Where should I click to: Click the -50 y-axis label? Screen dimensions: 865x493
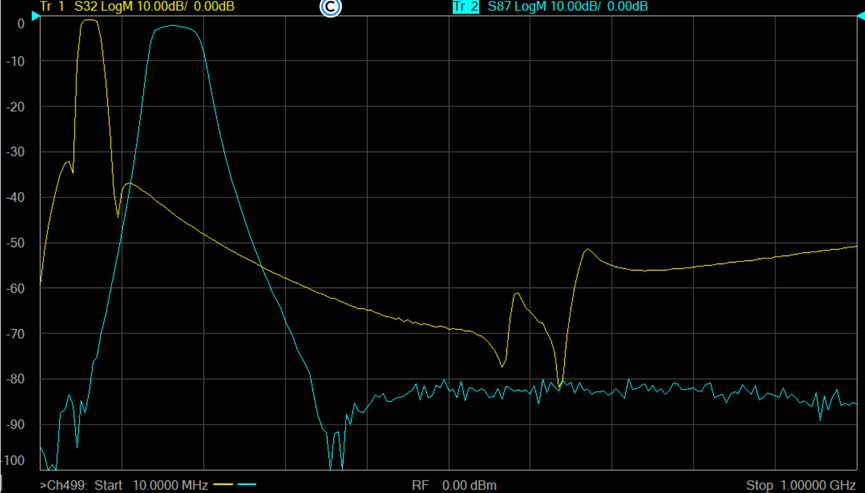[x=15, y=243]
